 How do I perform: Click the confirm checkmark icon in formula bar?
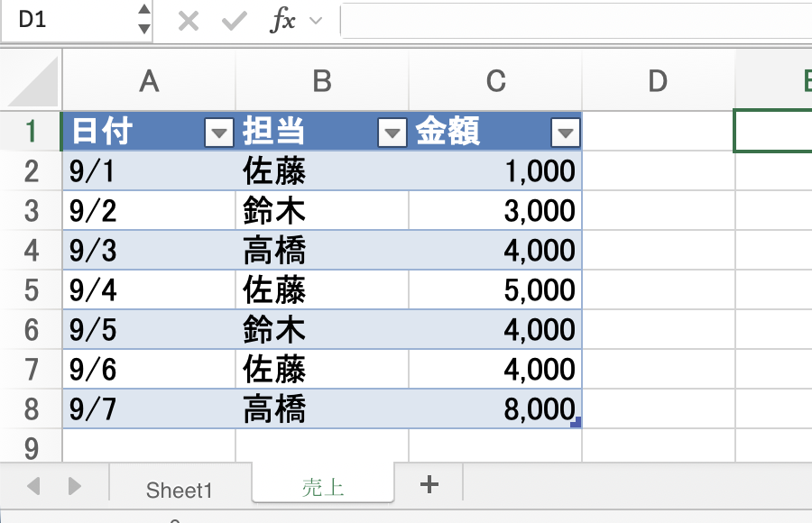234,22
